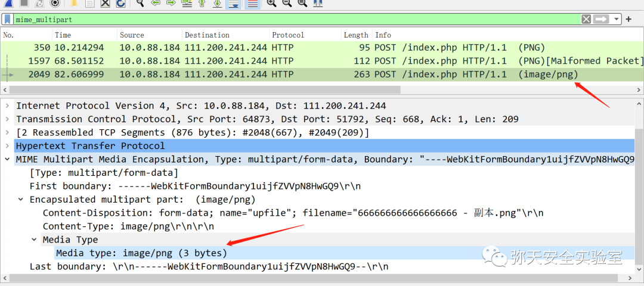Sort by Destination column header
The image size is (644, 286).
coord(225,35)
